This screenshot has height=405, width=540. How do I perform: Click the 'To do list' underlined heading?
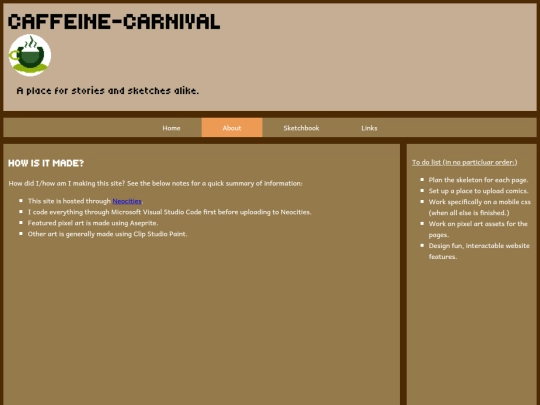coord(465,162)
